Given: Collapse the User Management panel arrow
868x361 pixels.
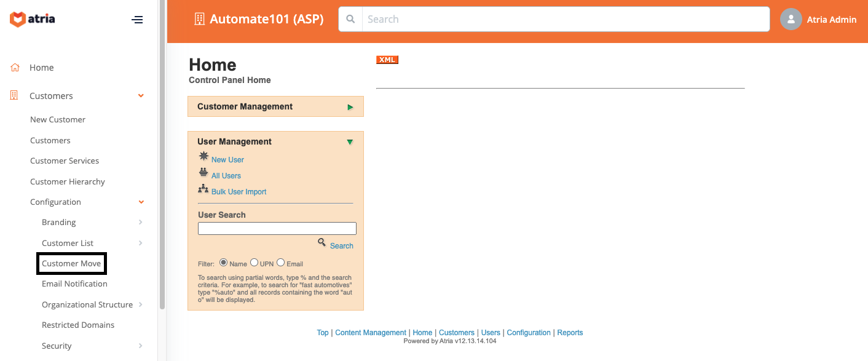Looking at the screenshot, I should [350, 142].
